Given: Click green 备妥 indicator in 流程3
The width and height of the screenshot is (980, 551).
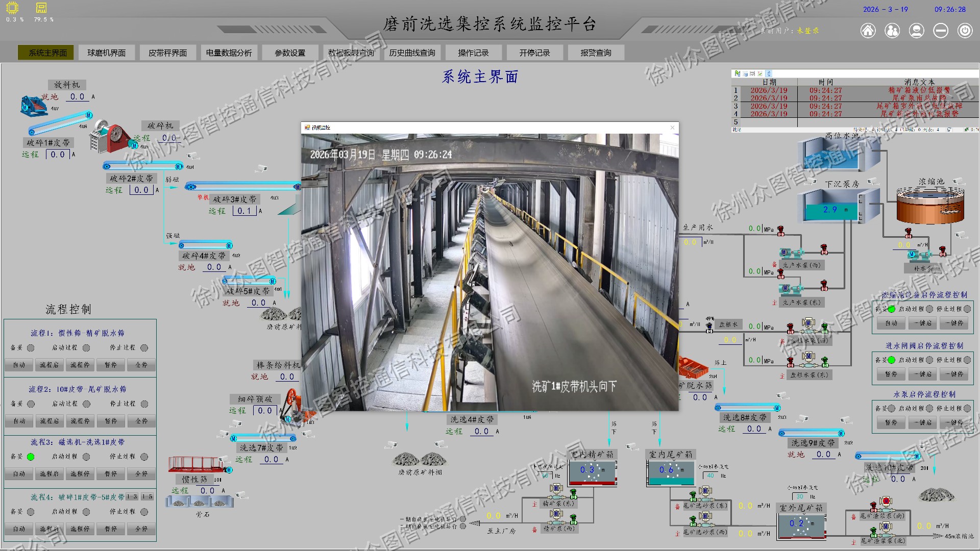Looking at the screenshot, I should [x=31, y=457].
